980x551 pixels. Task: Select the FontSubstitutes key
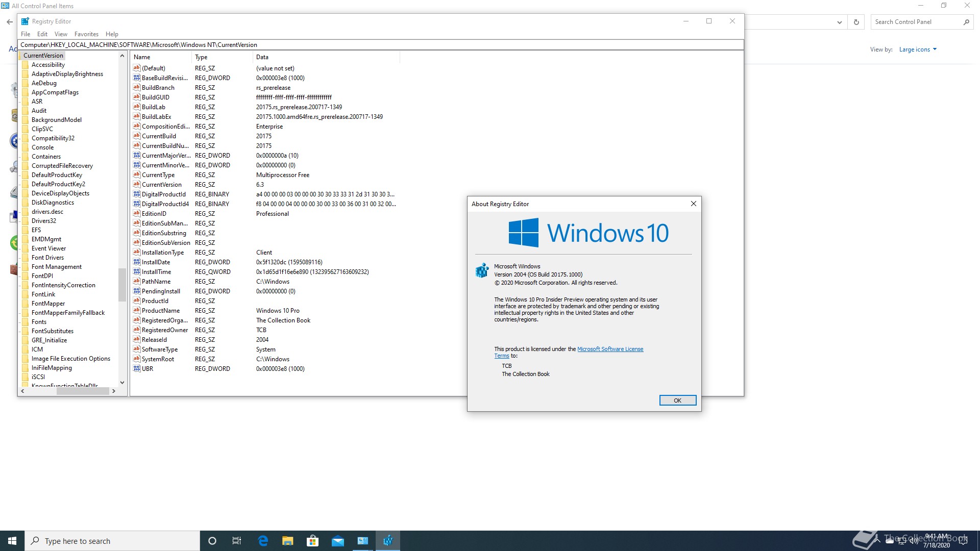coord(52,331)
